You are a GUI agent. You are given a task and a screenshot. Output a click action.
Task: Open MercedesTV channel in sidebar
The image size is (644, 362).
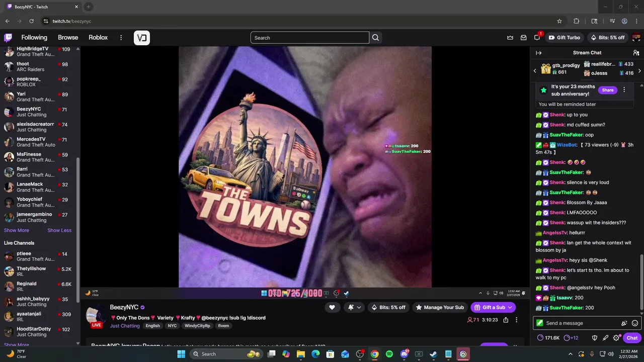pos(39,142)
